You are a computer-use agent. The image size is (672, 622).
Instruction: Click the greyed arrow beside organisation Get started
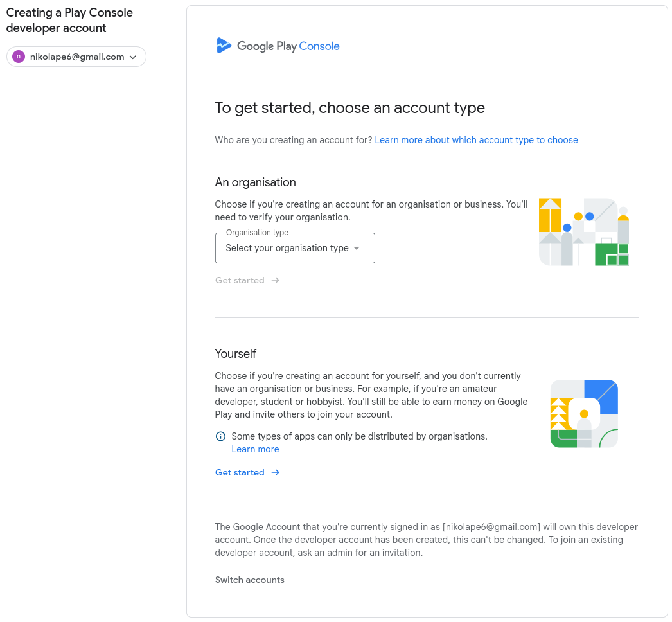276,280
